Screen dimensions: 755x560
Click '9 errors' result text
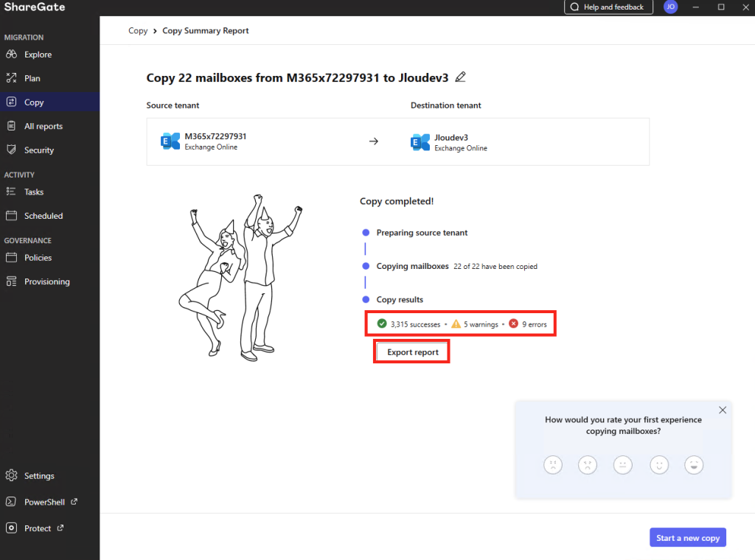(x=535, y=324)
